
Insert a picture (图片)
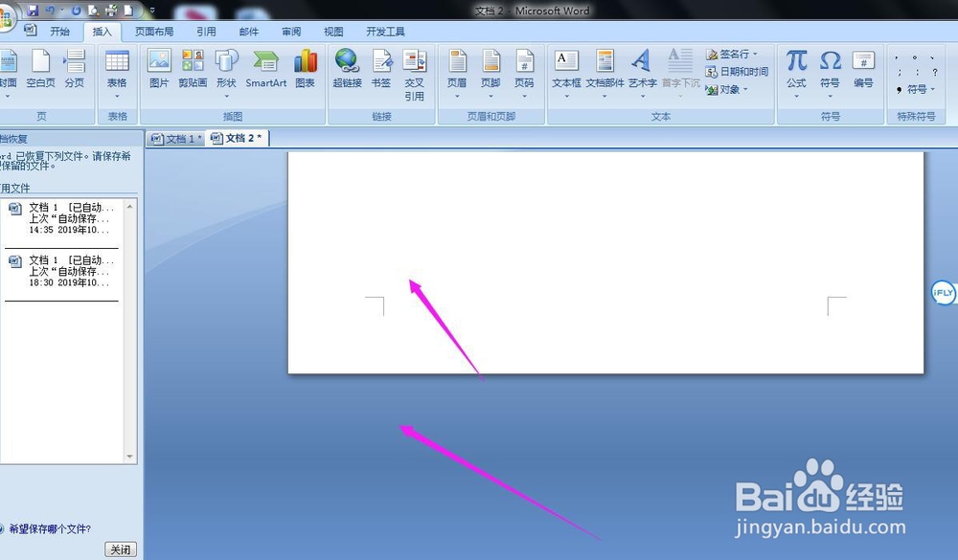159,69
